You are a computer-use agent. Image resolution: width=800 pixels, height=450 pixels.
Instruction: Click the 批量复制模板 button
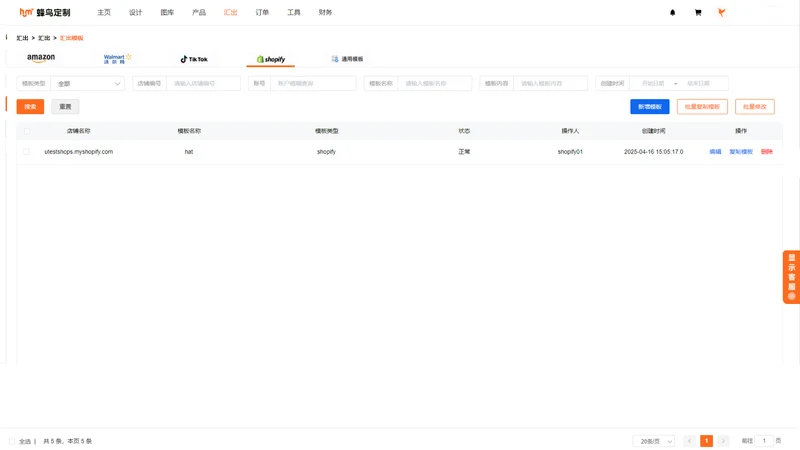(702, 107)
